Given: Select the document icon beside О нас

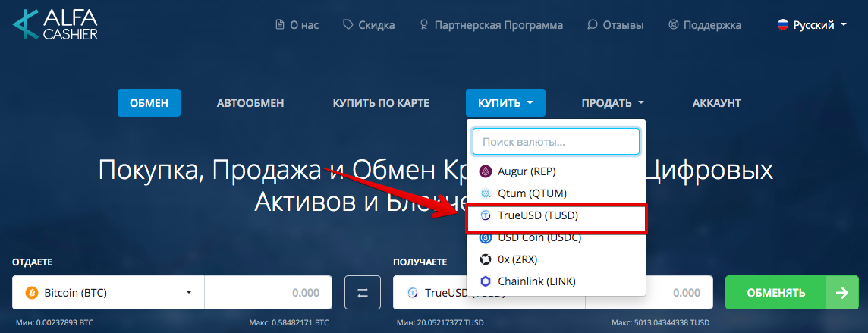Looking at the screenshot, I should point(279,25).
